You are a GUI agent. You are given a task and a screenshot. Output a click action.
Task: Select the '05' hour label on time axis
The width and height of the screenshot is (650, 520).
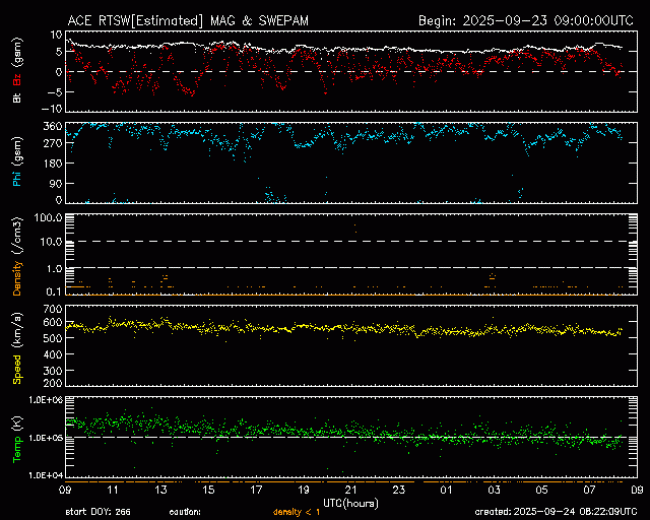(542, 490)
